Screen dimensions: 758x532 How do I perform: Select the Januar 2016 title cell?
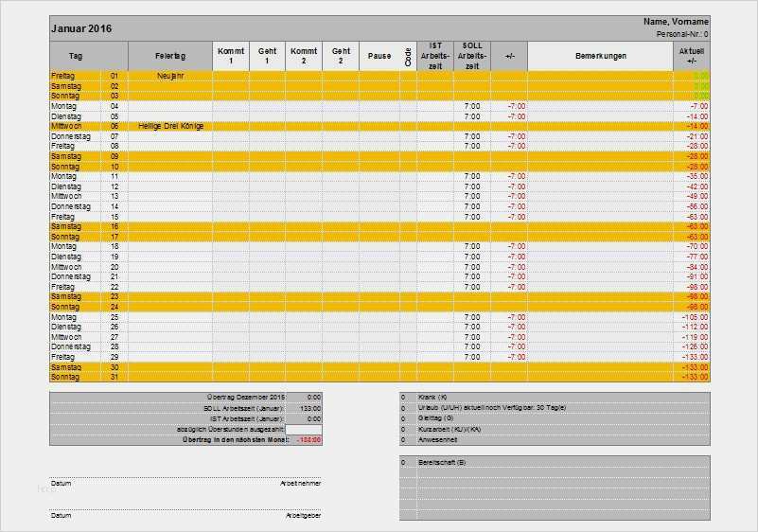pyautogui.click(x=81, y=28)
